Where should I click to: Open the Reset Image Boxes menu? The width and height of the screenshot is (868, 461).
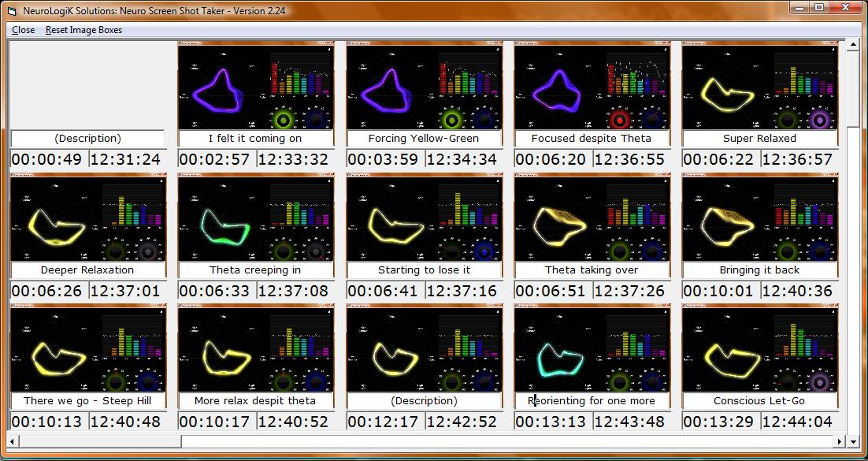point(83,30)
